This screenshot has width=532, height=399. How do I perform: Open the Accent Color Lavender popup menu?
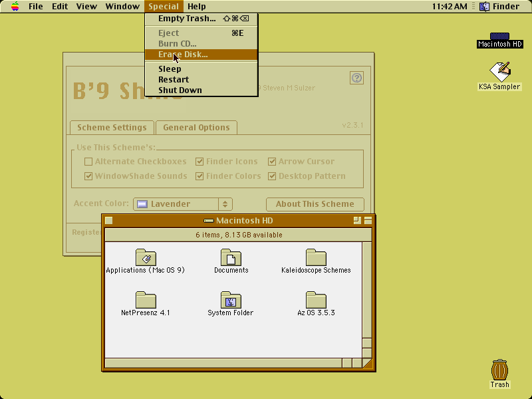183,204
